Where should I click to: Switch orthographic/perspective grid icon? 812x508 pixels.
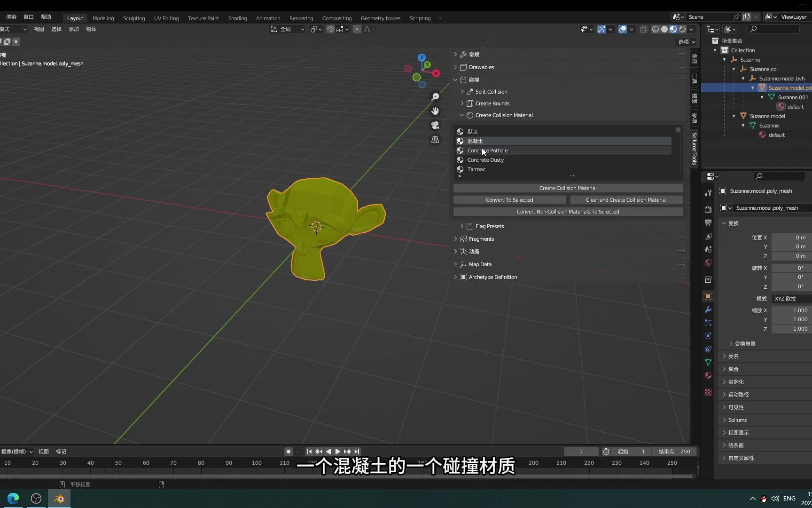point(435,140)
